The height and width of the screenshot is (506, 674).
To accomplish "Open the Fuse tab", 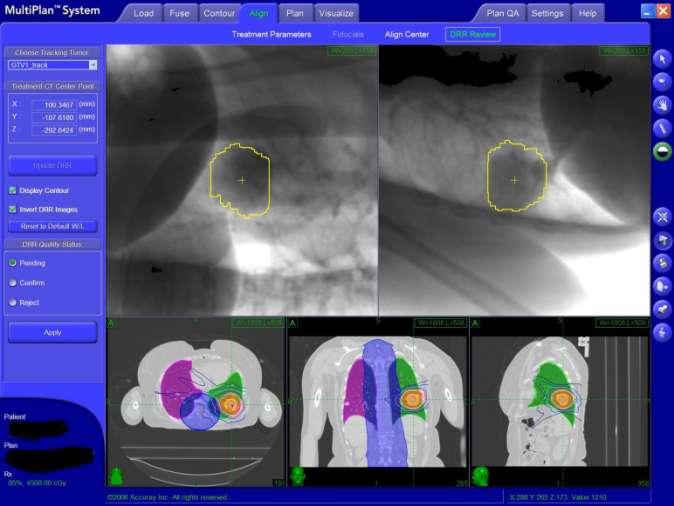I will point(179,13).
